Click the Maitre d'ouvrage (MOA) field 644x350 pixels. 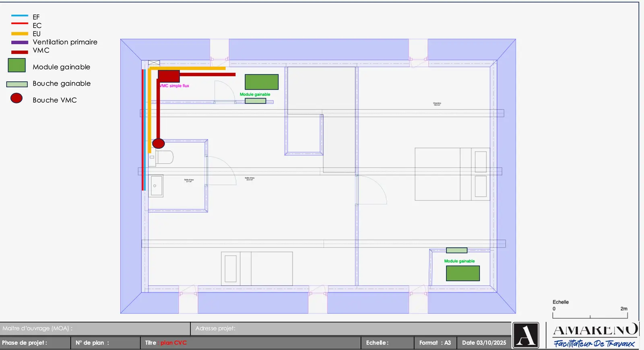[x=95, y=328]
